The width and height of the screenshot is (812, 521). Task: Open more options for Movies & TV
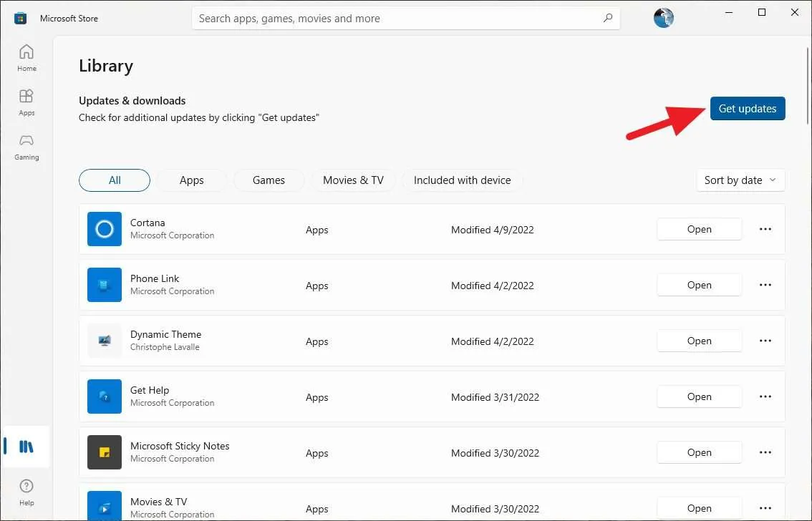tap(765, 508)
